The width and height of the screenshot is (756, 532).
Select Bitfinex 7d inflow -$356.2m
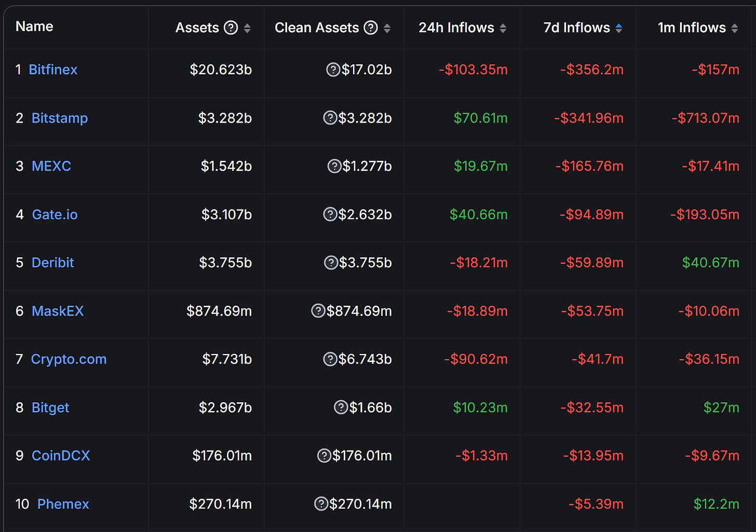pos(592,70)
